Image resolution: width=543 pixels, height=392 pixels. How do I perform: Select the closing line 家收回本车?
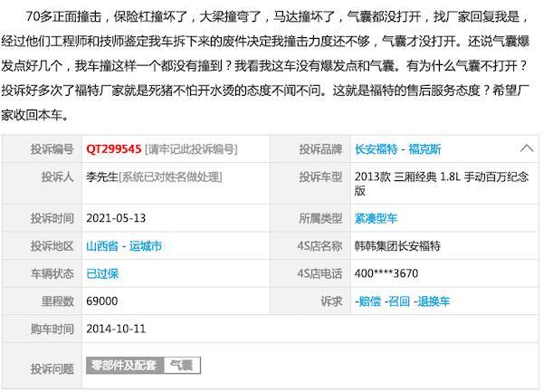[35, 115]
